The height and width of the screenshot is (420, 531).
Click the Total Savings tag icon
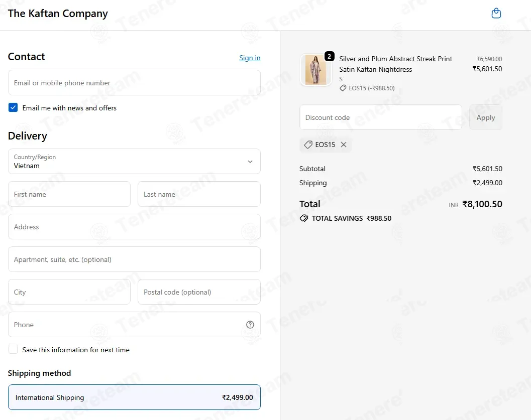304,218
